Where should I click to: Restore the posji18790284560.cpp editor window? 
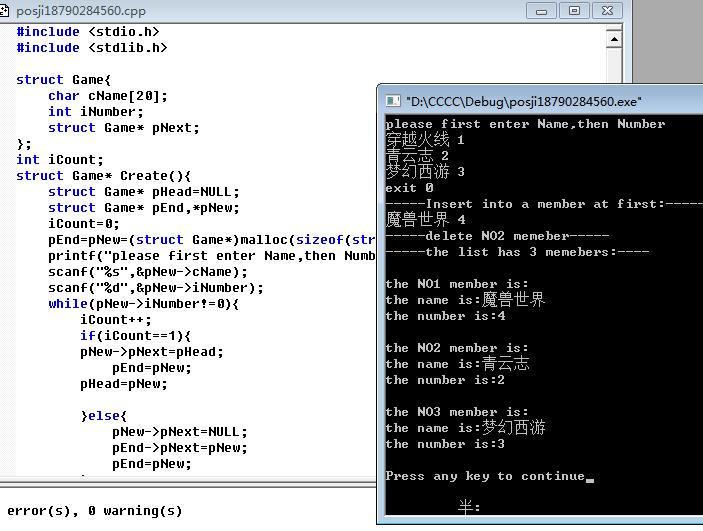pyautogui.click(x=574, y=11)
